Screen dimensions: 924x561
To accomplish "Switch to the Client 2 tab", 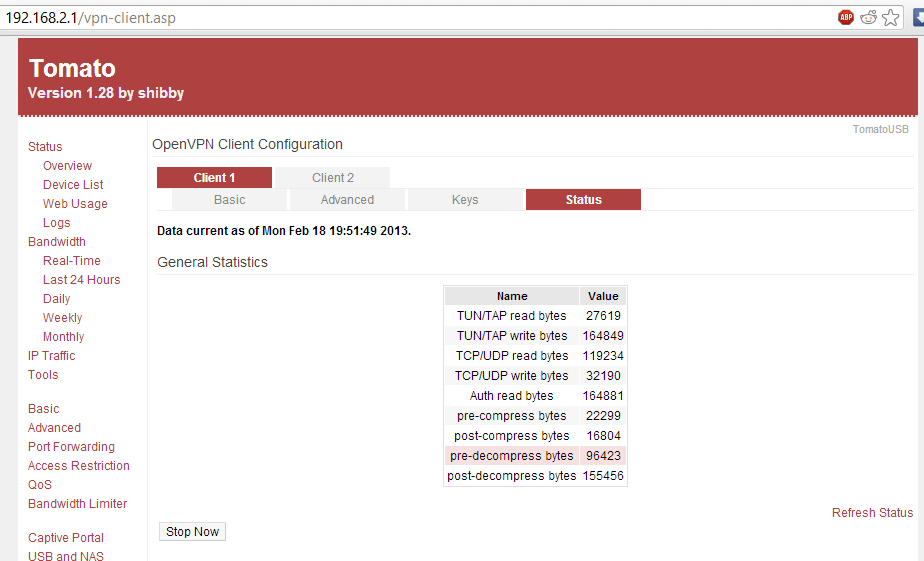I will (x=333, y=177).
